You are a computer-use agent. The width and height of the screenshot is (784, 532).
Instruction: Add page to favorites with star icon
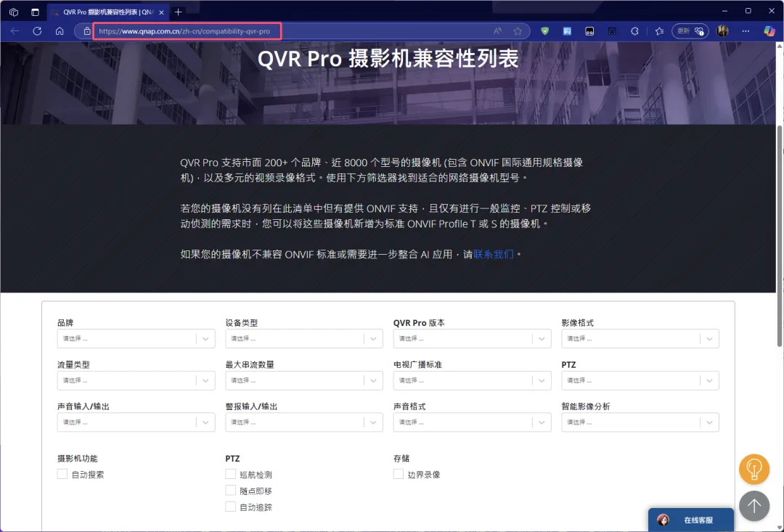pos(518,31)
